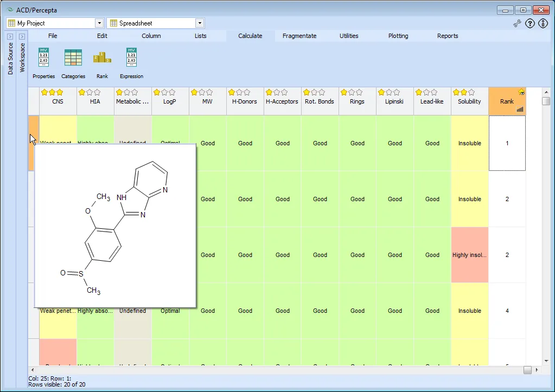
Task: Expand the Spreadsheet dropdown
Action: [200, 23]
